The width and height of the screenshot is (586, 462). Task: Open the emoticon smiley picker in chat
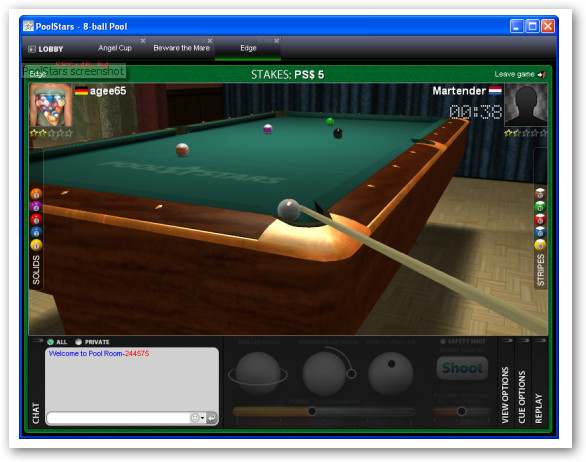195,418
